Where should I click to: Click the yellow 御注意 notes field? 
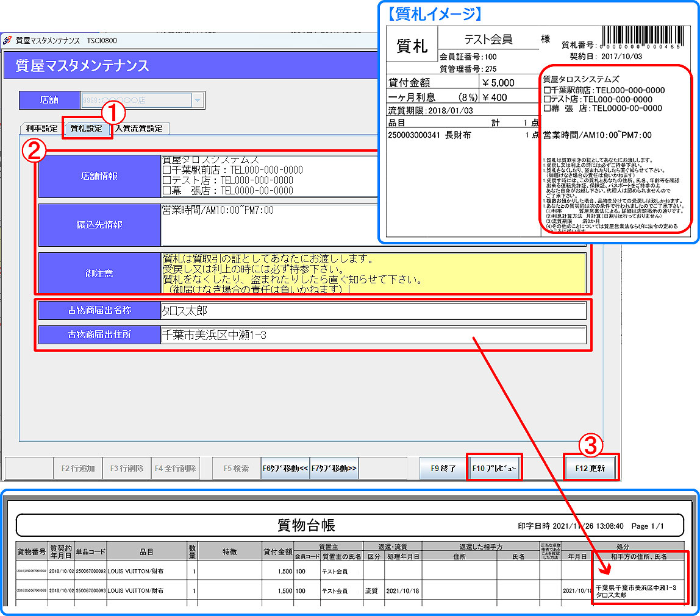click(x=373, y=273)
